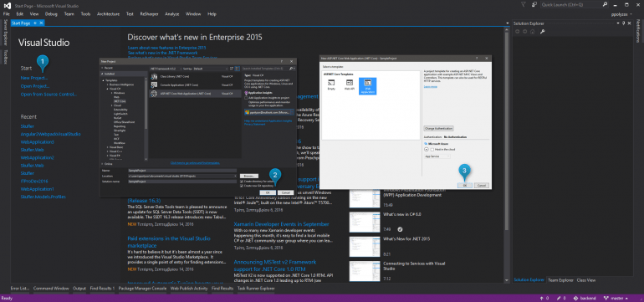Check Add Application Insights to project
Image resolution: width=644 pixels, height=302 pixels.
tap(246, 98)
